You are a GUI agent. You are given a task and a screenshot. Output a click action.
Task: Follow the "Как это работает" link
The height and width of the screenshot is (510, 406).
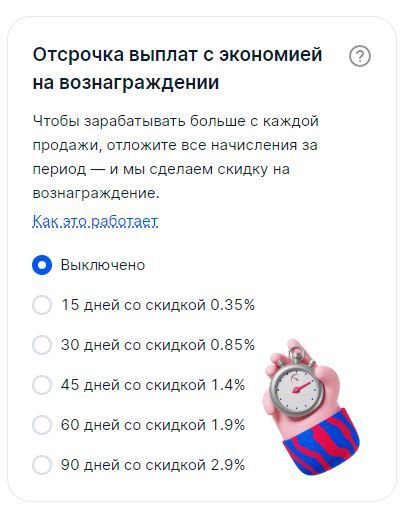(95, 221)
